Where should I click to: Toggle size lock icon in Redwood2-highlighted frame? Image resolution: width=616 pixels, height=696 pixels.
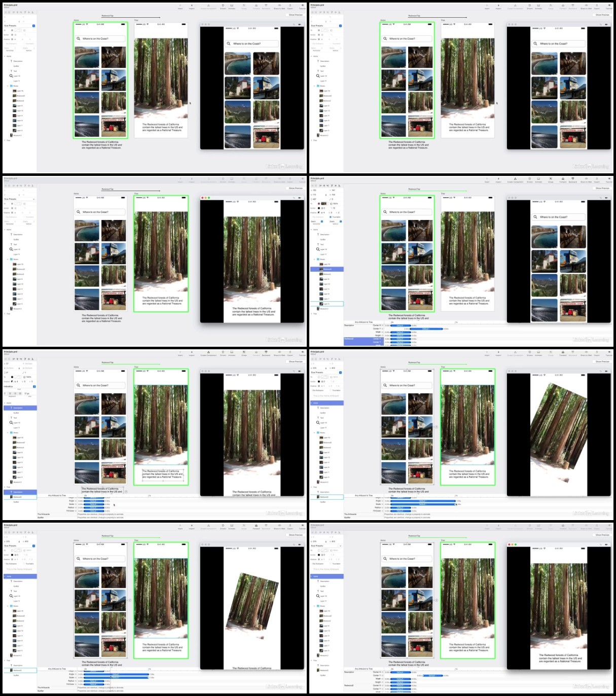tap(325, 194)
